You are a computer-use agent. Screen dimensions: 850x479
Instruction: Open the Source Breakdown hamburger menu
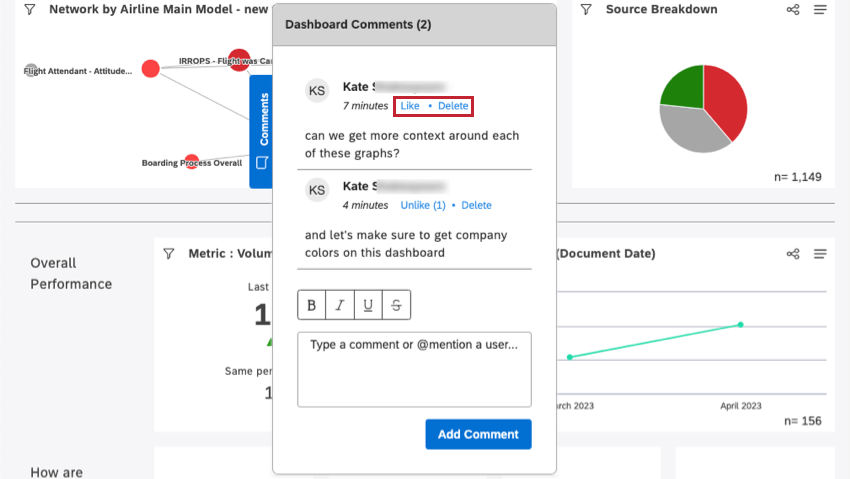(x=820, y=9)
